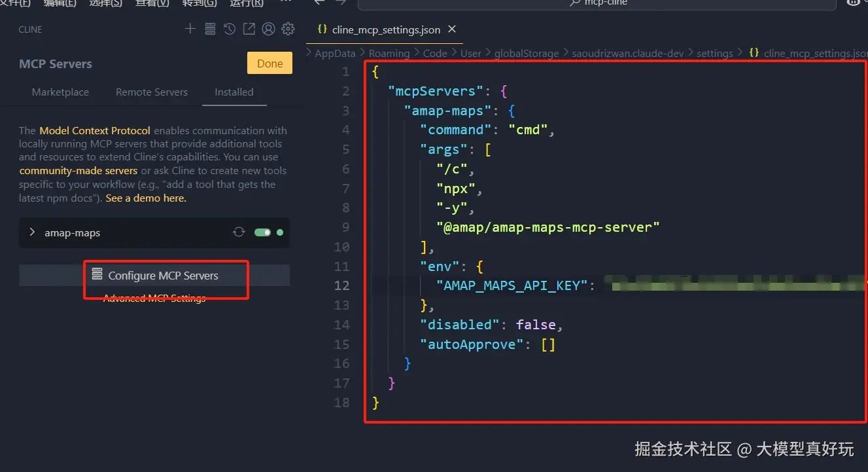Click the braces icon on cline_mcp_settings.json tab
Screen dimensions: 868x472
click(322, 29)
